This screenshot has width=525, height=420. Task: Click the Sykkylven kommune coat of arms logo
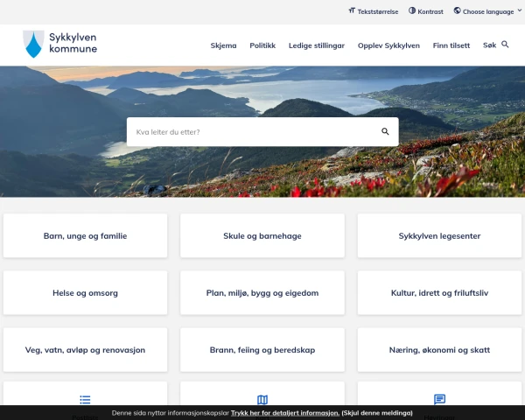pos(33,44)
